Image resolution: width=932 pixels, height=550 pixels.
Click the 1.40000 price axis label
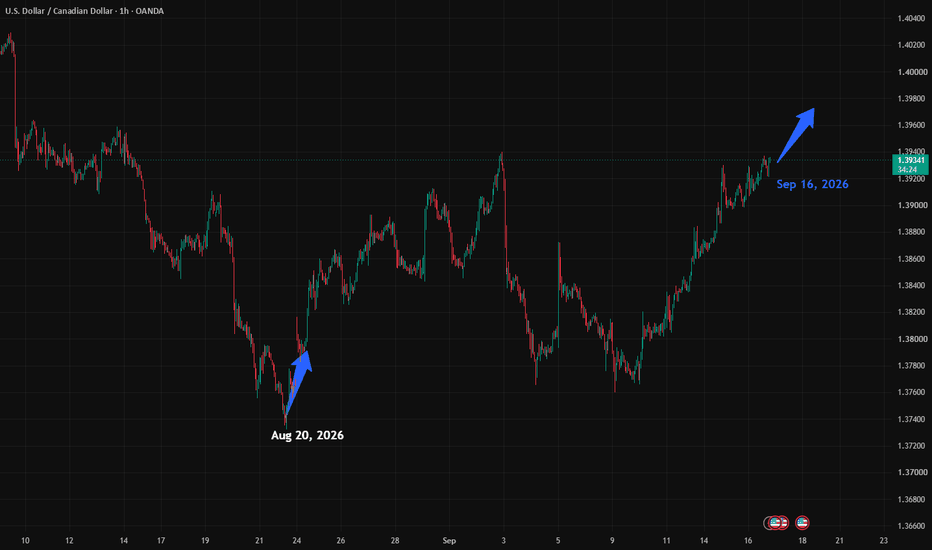point(912,72)
